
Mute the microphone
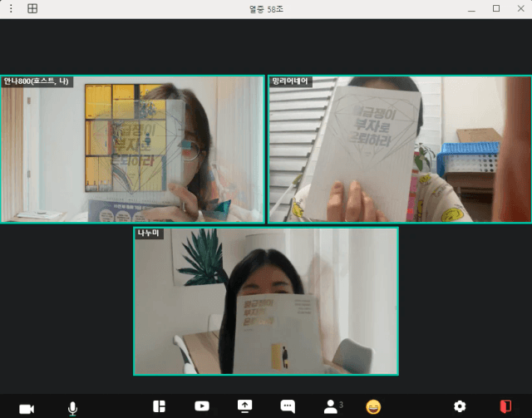click(72, 409)
